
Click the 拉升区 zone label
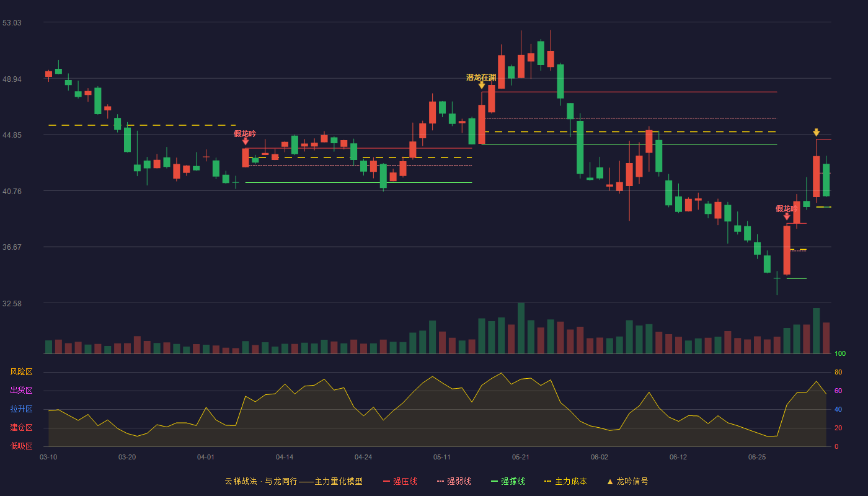[21, 409]
